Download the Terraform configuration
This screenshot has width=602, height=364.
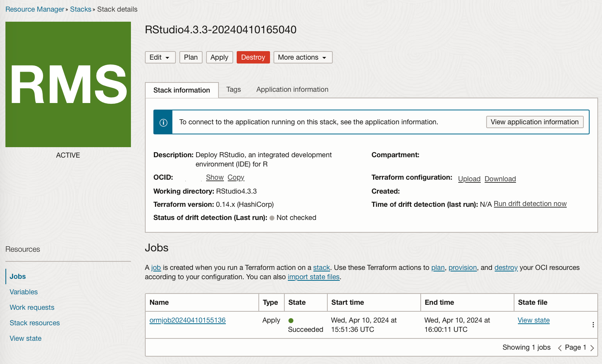[x=500, y=179]
